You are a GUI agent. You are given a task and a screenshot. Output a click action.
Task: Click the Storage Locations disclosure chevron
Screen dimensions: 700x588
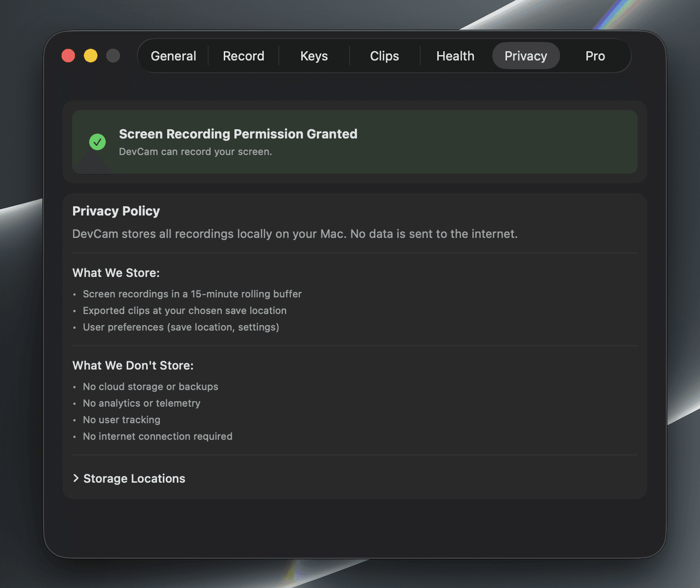point(76,478)
